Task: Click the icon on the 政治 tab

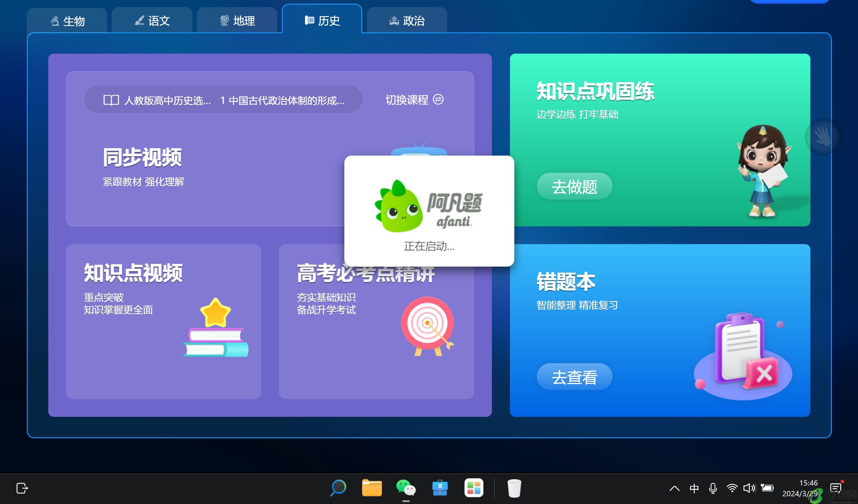Action: (x=394, y=20)
